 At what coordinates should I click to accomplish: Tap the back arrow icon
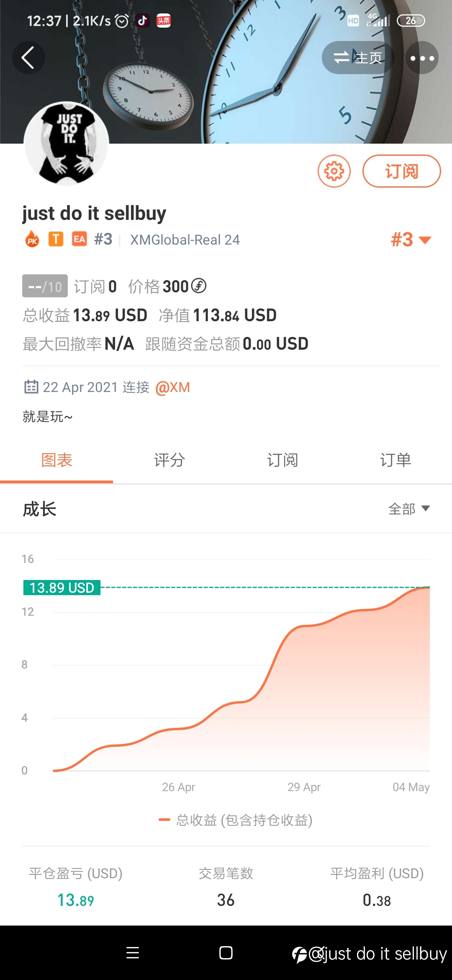click(x=28, y=58)
